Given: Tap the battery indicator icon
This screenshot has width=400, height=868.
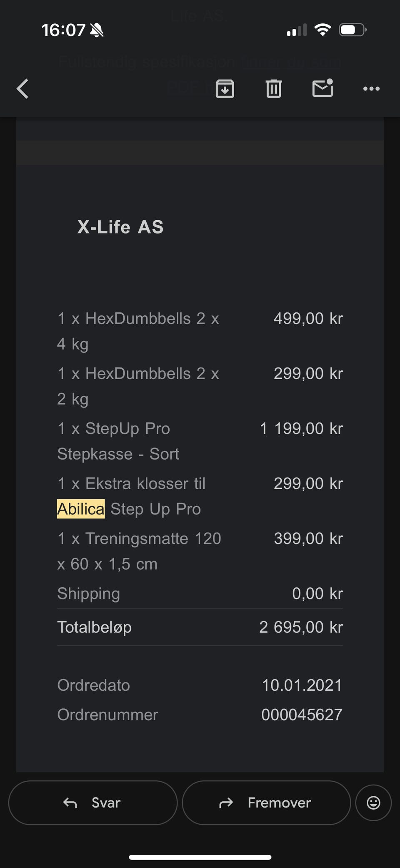Looking at the screenshot, I should tap(352, 30).
